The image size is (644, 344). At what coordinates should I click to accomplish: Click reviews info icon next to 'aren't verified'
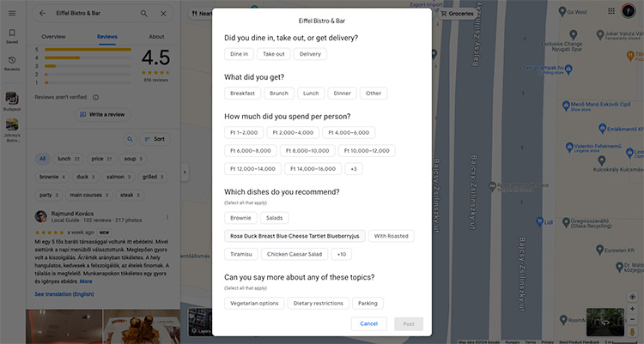(95, 97)
